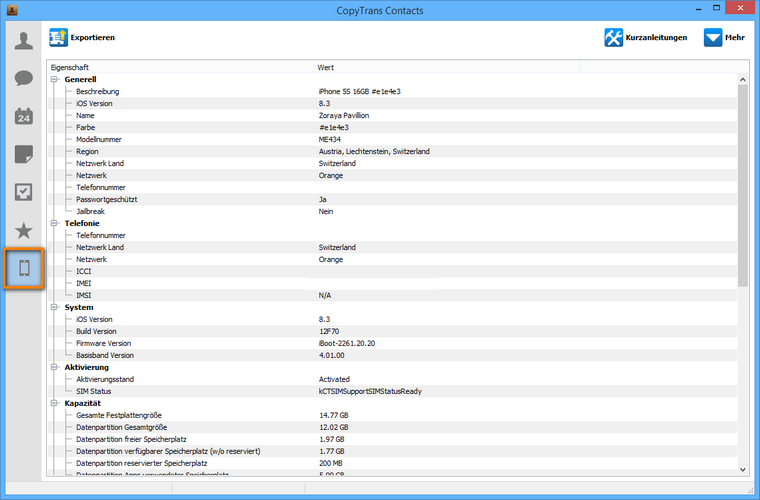Viewport: 760px width, 500px height.
Task: Select the Farbe row
Action: [x=393, y=127]
